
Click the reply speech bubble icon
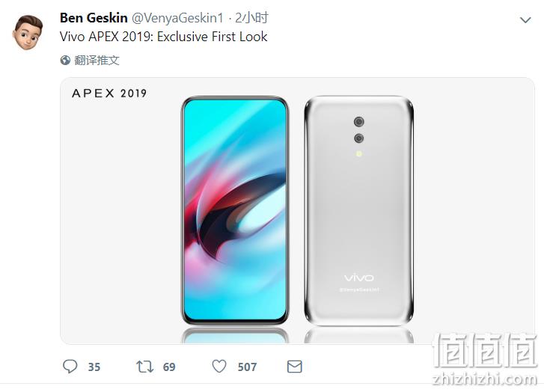click(70, 367)
